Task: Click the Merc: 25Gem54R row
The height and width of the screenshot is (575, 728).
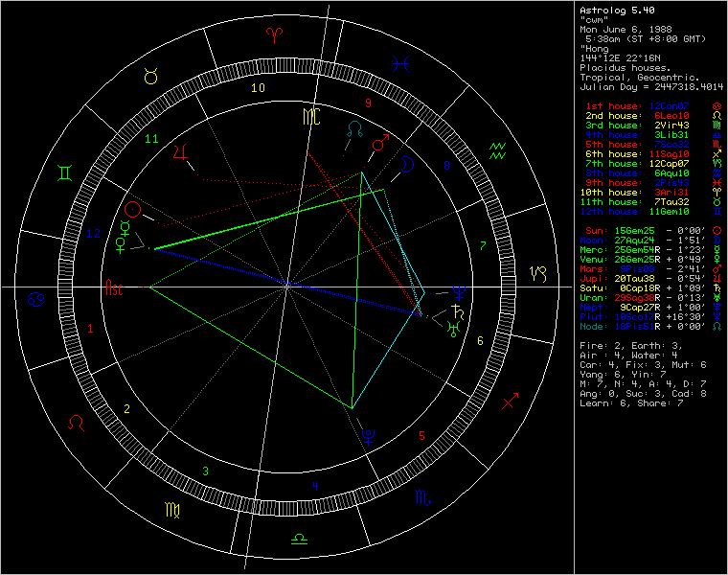Action: pyautogui.click(x=650, y=250)
